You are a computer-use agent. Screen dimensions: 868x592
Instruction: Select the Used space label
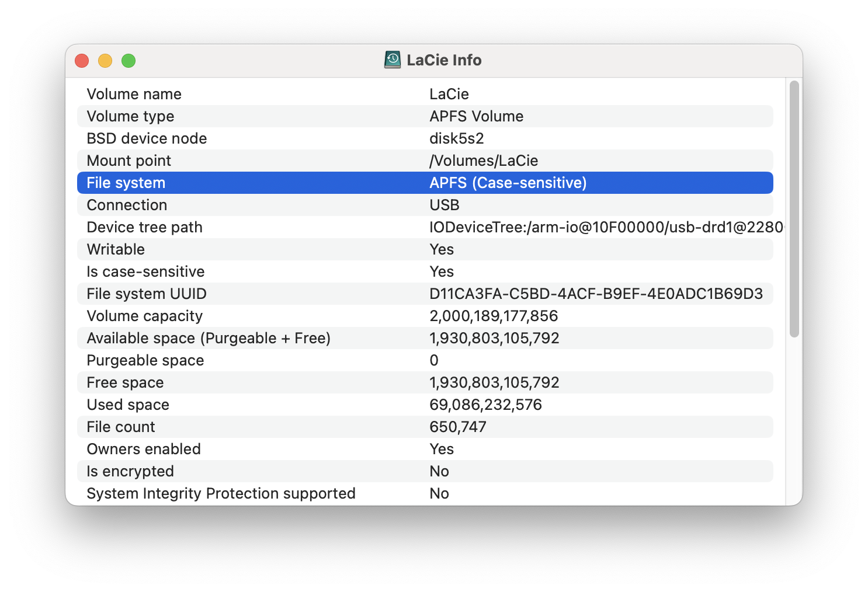coord(128,405)
